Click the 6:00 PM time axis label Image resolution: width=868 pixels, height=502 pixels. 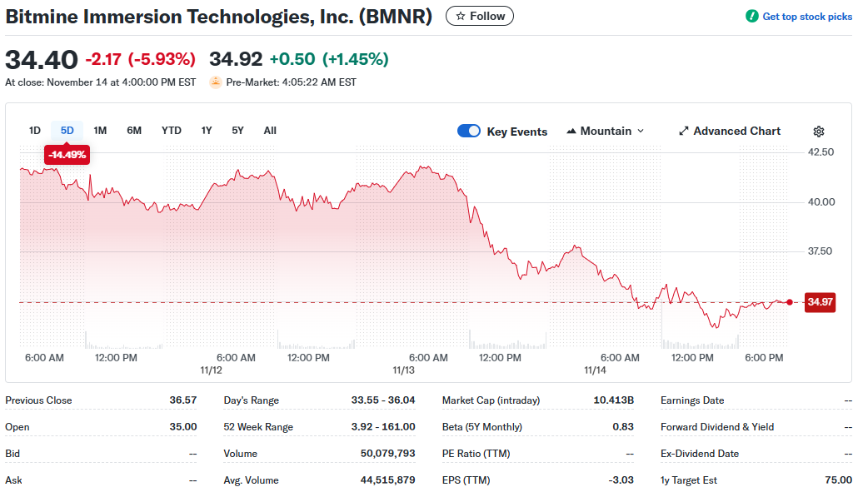click(764, 357)
